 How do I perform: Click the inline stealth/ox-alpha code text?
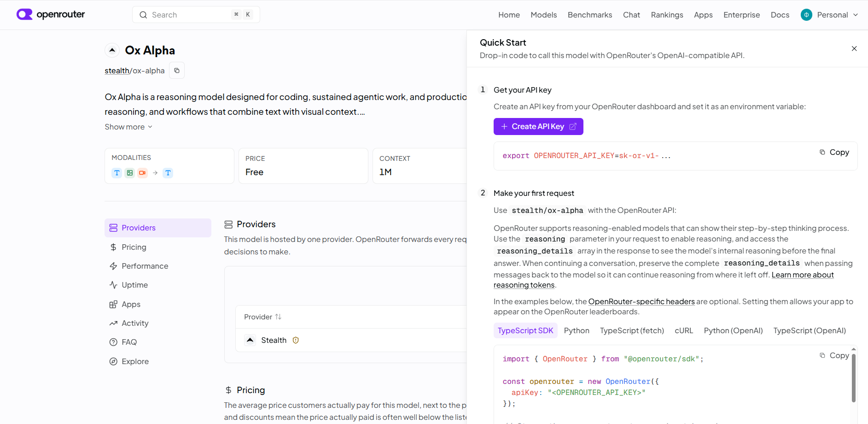(x=548, y=210)
